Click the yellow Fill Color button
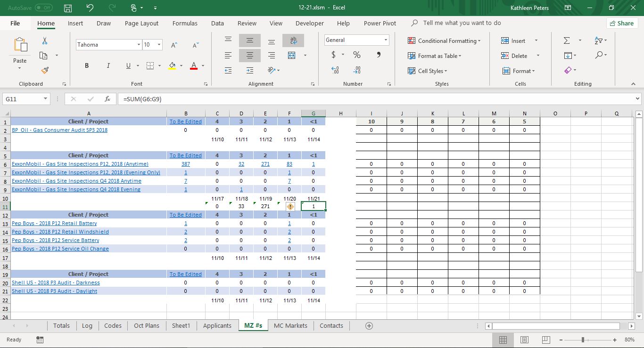The height and width of the screenshot is (348, 644). tap(172, 66)
